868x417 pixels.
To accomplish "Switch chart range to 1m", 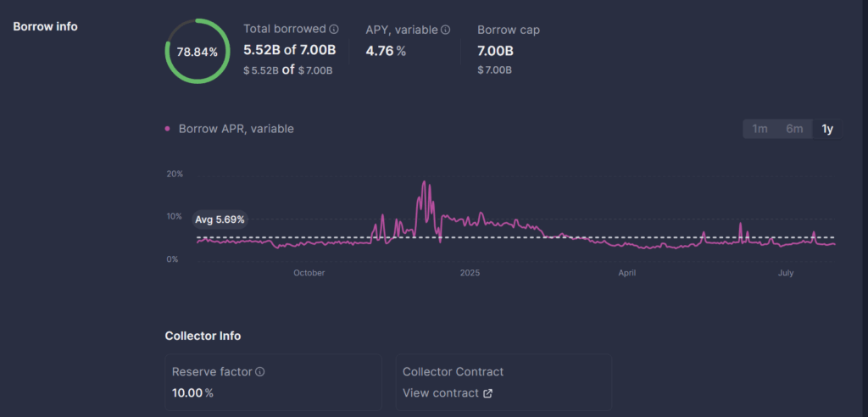I will [x=760, y=129].
